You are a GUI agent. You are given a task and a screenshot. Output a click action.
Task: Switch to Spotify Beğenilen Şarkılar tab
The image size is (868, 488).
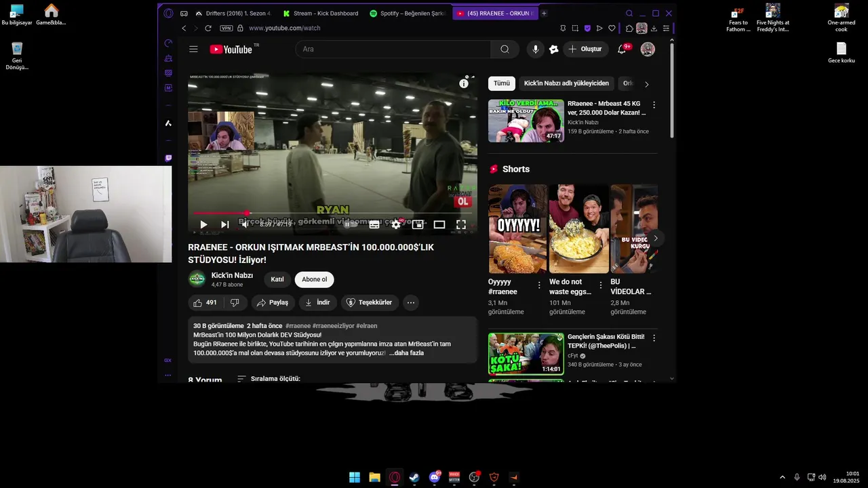point(408,13)
